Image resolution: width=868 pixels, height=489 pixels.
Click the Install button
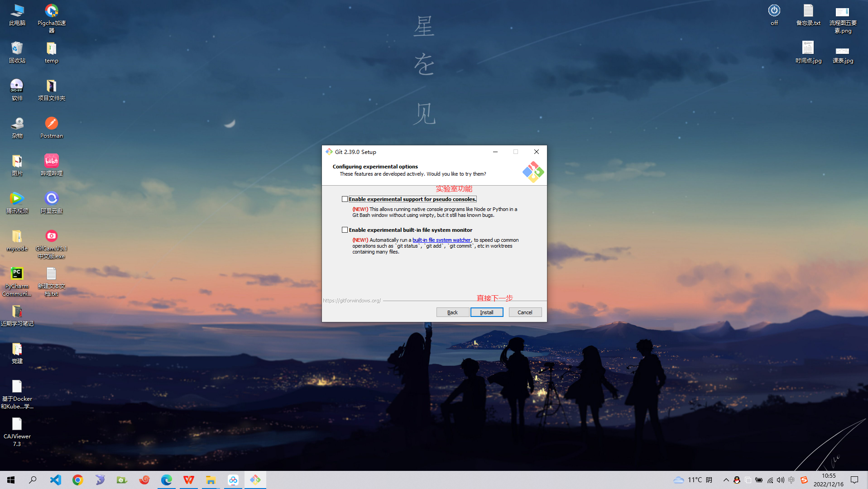tap(487, 312)
